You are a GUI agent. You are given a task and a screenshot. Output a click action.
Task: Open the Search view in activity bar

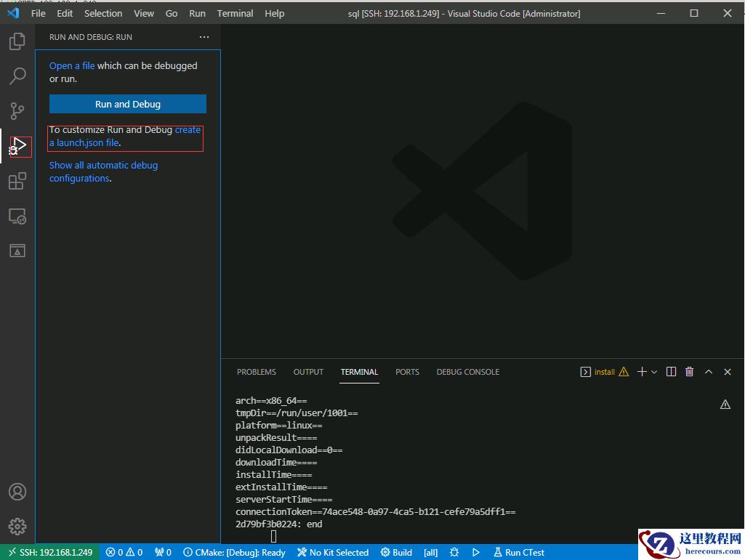17,76
